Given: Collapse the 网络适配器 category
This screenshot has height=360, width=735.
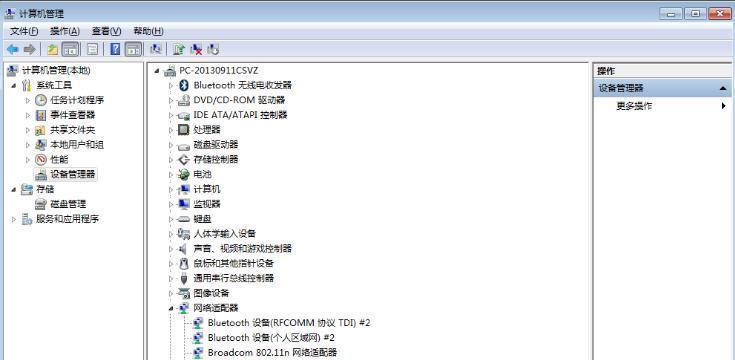Looking at the screenshot, I should click(171, 308).
